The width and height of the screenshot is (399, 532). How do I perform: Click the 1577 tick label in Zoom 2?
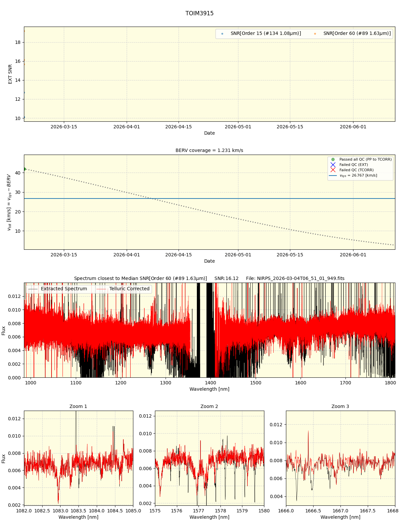tap(199, 511)
